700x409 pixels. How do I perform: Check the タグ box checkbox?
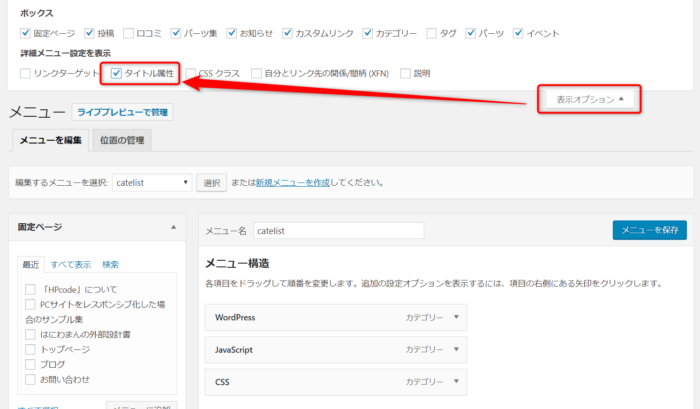coord(432,33)
